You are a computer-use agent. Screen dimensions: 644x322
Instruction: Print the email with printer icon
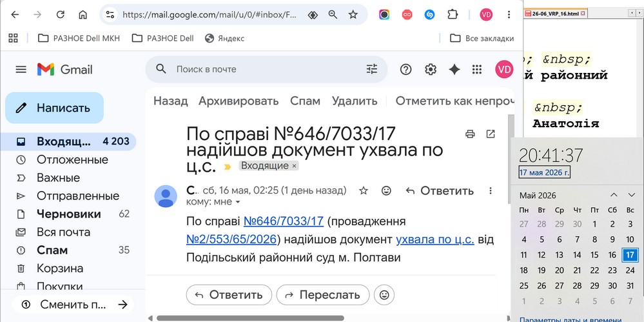[470, 134]
